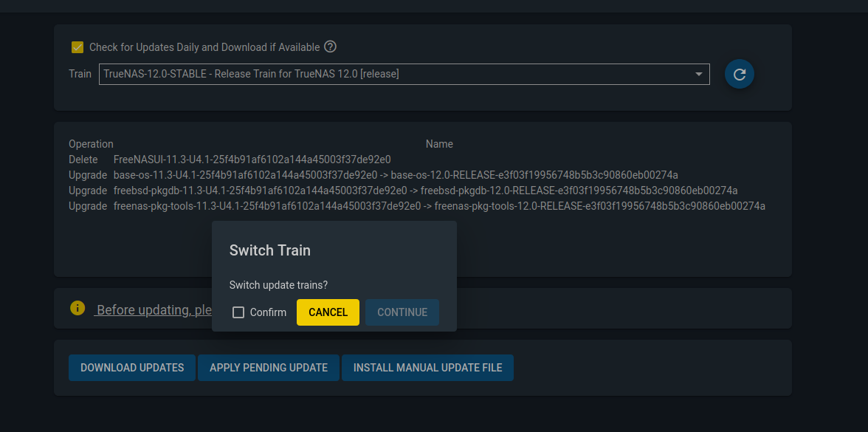868x432 pixels.
Task: Click the 'Switch update trains?' message text
Action: click(x=278, y=285)
